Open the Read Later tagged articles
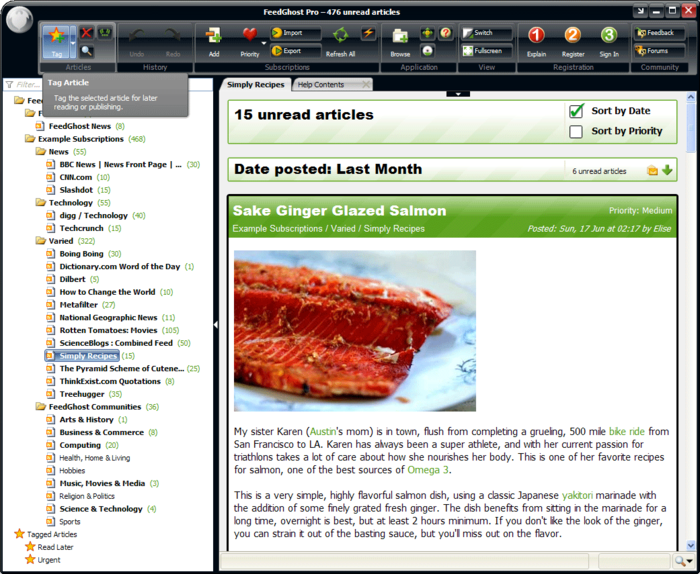 pos(55,547)
